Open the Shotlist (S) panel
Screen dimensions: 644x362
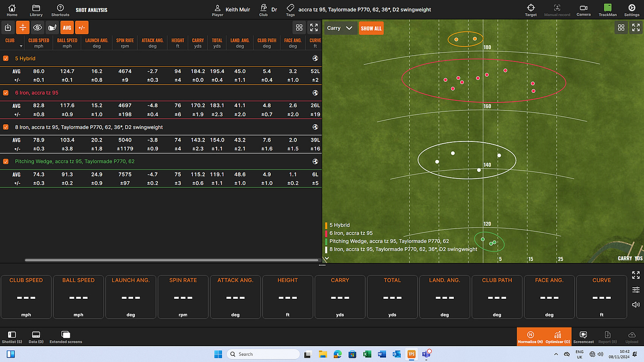pyautogui.click(x=12, y=337)
